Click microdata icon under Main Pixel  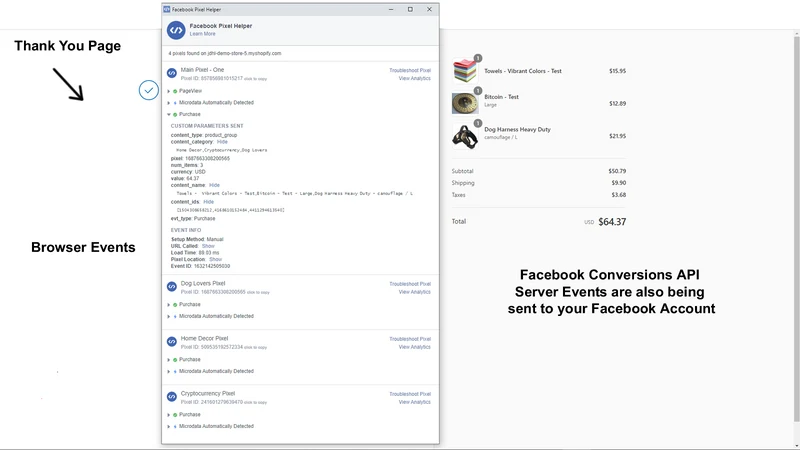[x=175, y=103]
